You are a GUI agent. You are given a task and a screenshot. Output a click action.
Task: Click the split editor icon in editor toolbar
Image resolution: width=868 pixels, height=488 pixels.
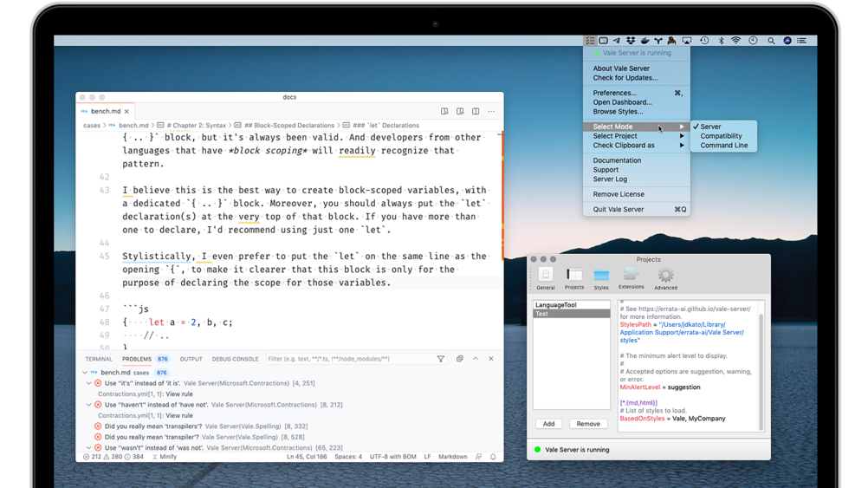(476, 111)
